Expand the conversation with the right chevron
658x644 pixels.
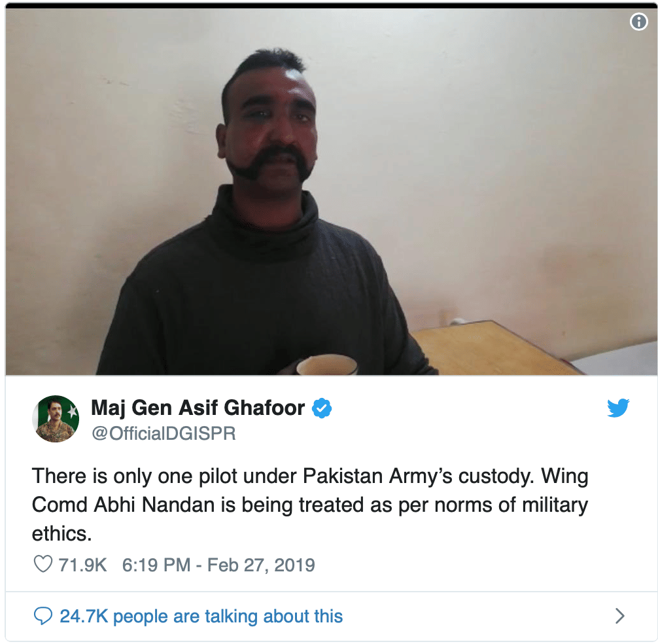point(619,616)
